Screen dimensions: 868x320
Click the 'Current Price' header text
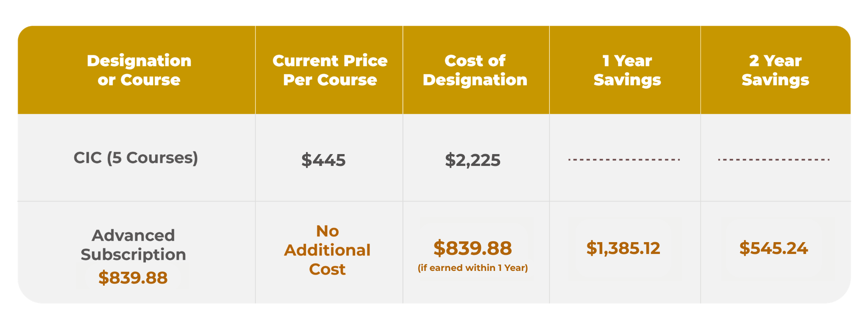(330, 61)
